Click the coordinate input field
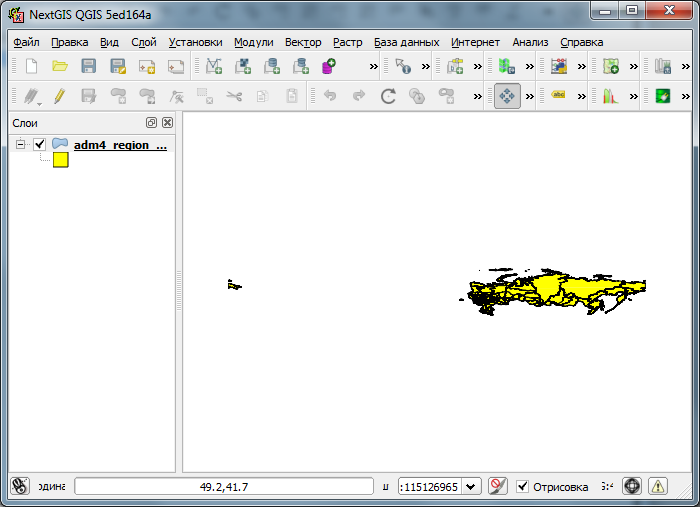Screen dimensions: 700x507 pos(224,487)
